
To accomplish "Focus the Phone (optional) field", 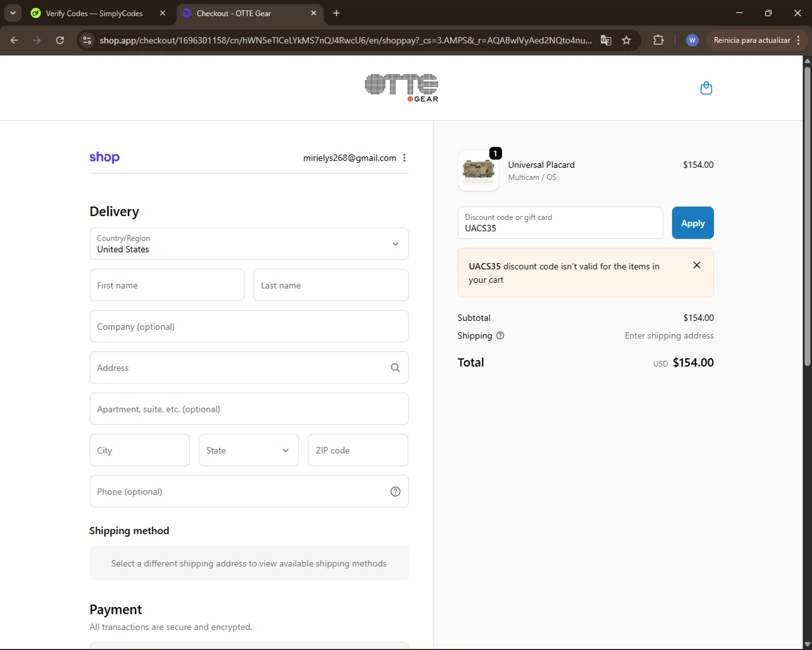I will point(249,491).
